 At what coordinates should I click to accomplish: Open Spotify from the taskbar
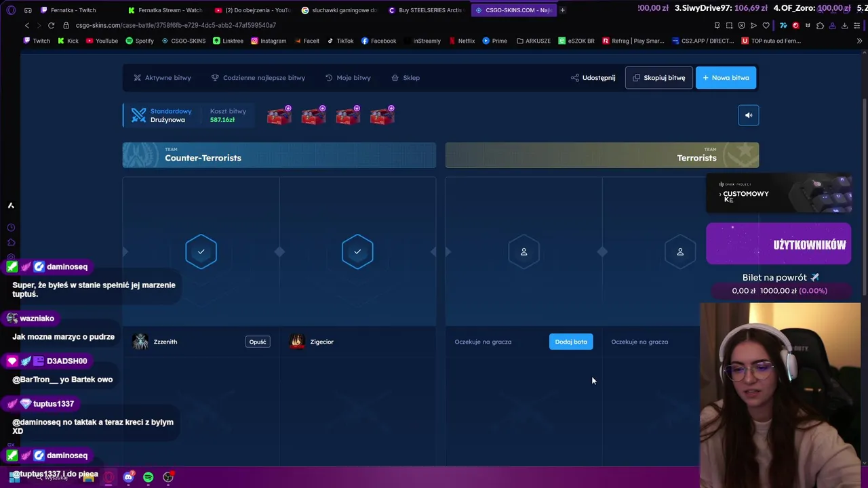pyautogui.click(x=148, y=477)
